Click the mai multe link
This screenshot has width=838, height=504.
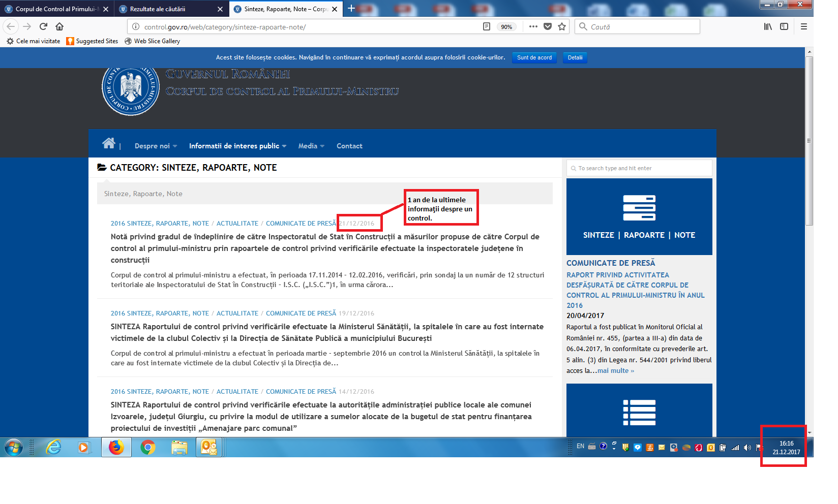616,371
